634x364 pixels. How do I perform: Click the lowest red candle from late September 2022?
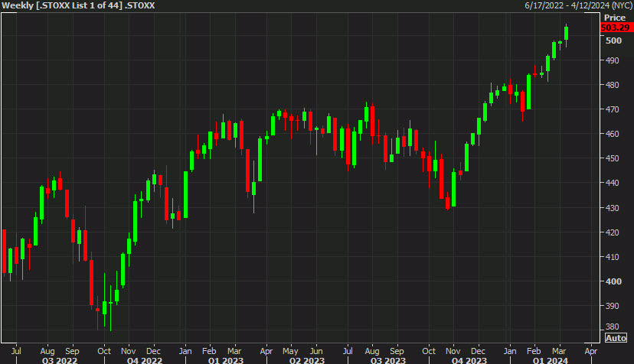pyautogui.click(x=97, y=310)
